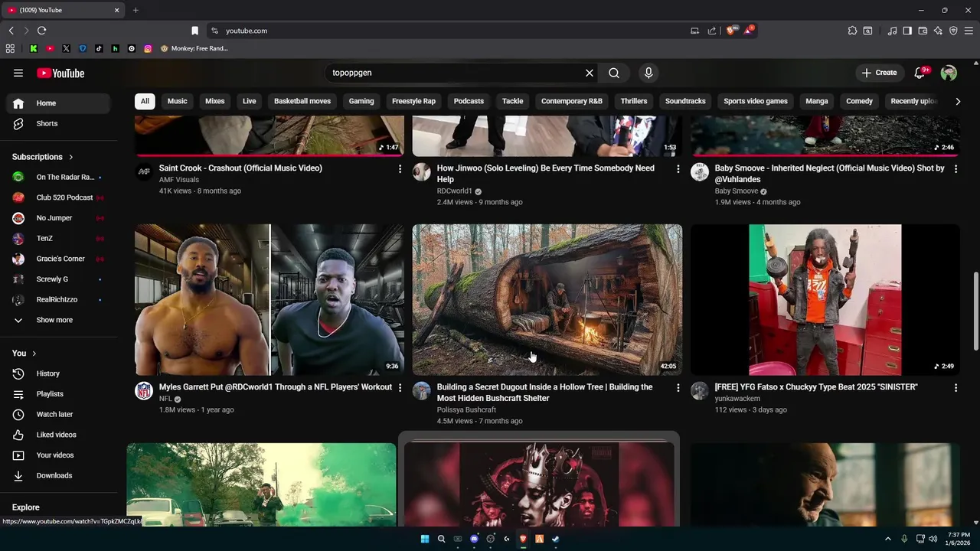Image resolution: width=980 pixels, height=551 pixels.
Task: Select the Podcasts chip
Action: [469, 101]
